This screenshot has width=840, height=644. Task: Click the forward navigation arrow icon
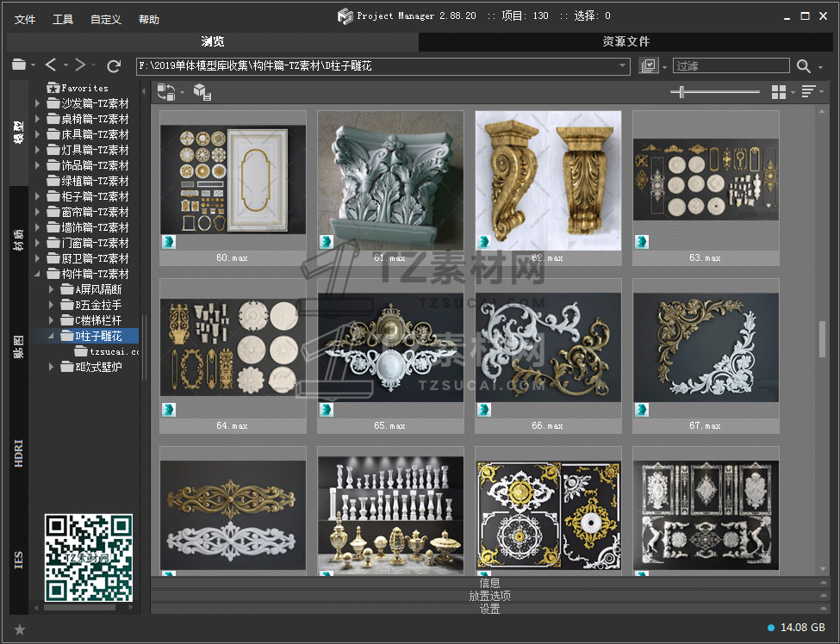click(x=79, y=65)
